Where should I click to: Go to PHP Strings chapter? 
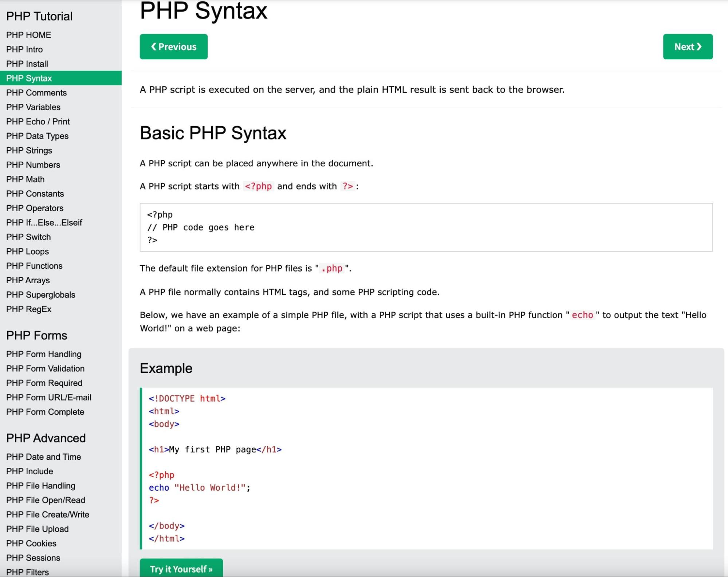[x=29, y=151]
